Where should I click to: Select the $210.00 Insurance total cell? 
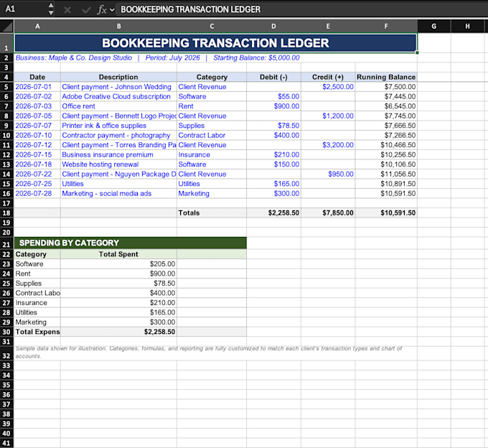click(x=118, y=302)
